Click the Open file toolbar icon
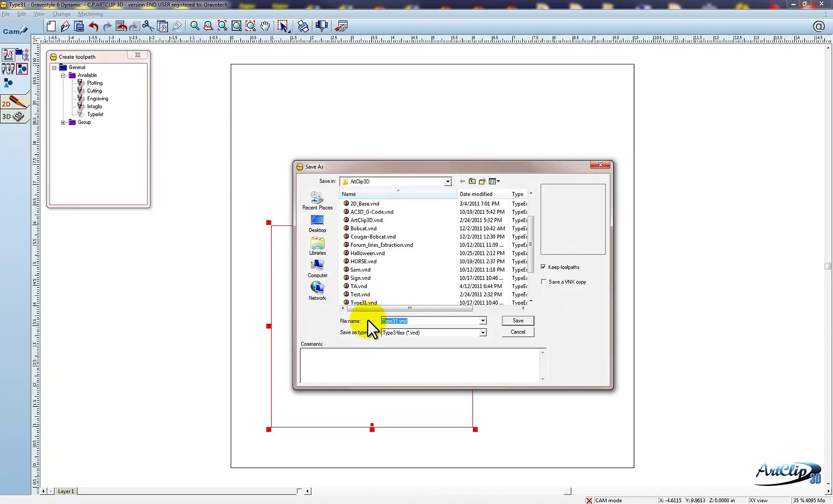Screen dimensions: 833x504 pos(65,26)
